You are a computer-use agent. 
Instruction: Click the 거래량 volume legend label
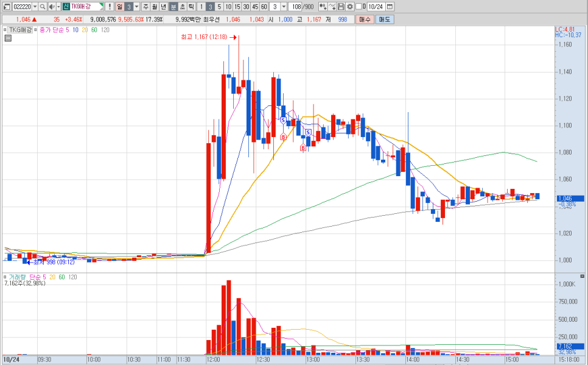click(17, 277)
